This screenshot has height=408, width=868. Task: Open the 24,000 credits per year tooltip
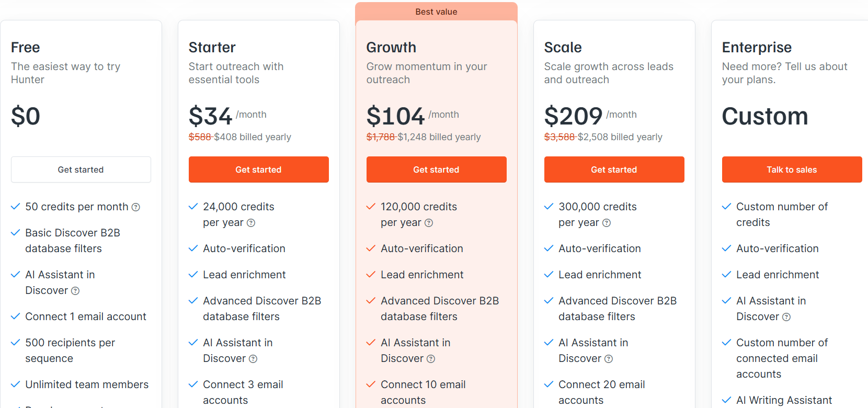251,222
